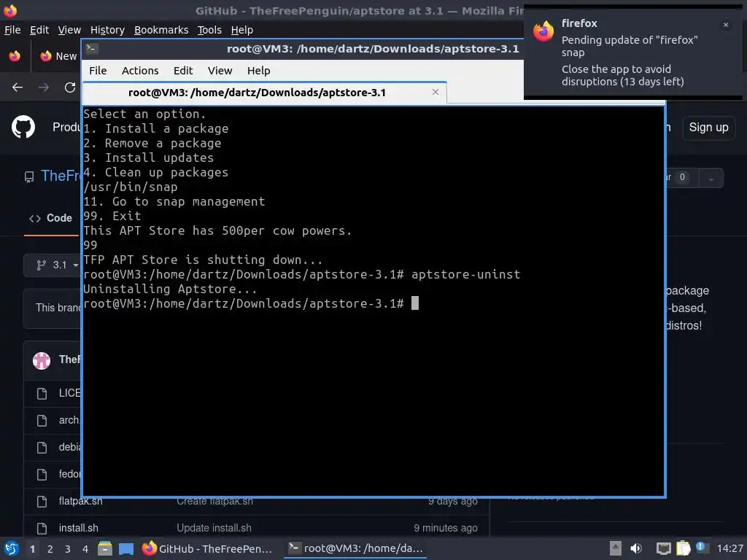Dismiss the firefox snap update notification
747x560 pixels.
click(x=726, y=25)
